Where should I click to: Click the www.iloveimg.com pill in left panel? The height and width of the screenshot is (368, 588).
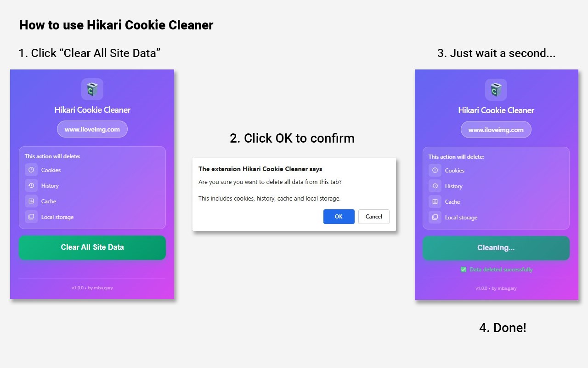[92, 130]
